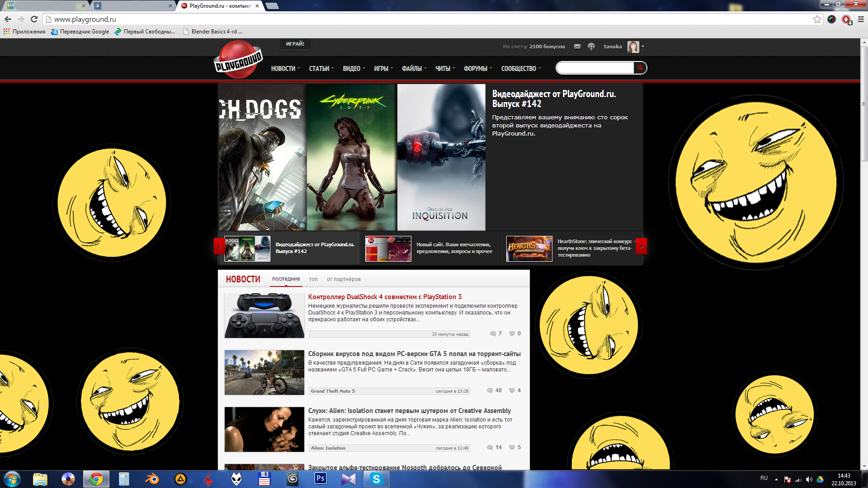This screenshot has width=868, height=488.
Task: Switch to the последние news tab
Action: [x=286, y=279]
